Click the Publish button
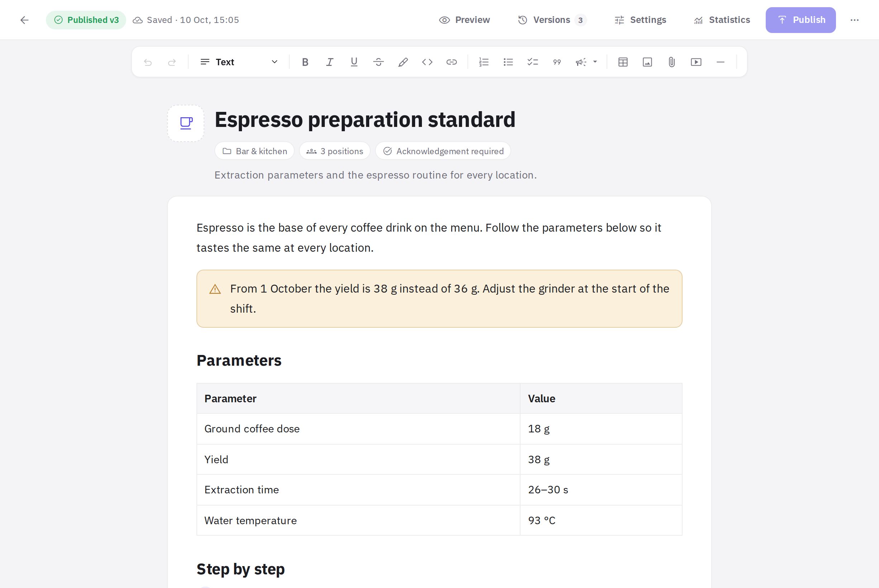The height and width of the screenshot is (588, 879). (800, 20)
